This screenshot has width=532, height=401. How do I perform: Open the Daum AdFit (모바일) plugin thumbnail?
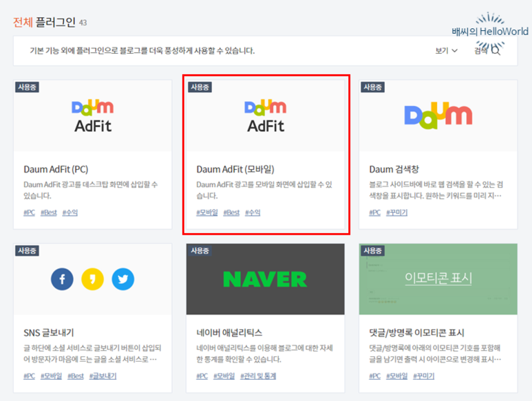coord(266,116)
